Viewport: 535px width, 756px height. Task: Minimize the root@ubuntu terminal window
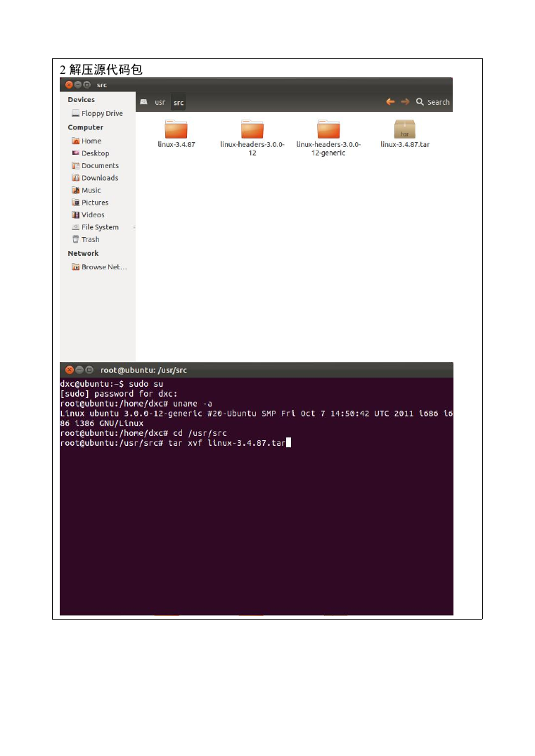(x=79, y=370)
